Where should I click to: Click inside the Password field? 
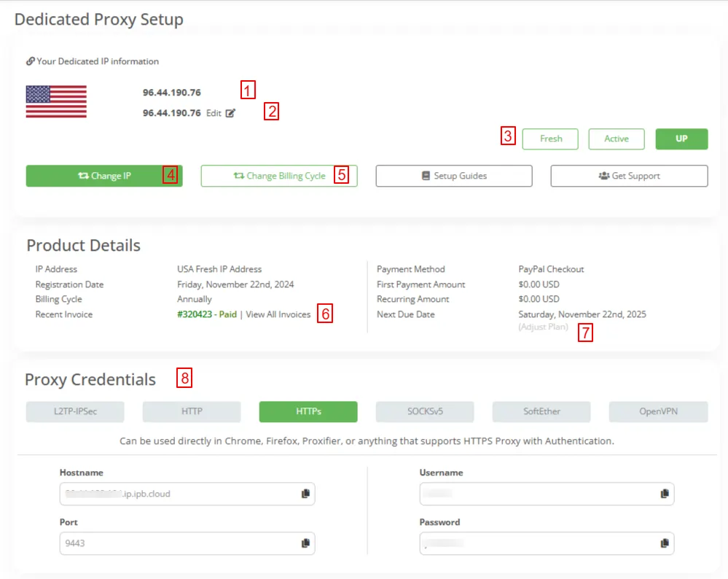[547, 543]
